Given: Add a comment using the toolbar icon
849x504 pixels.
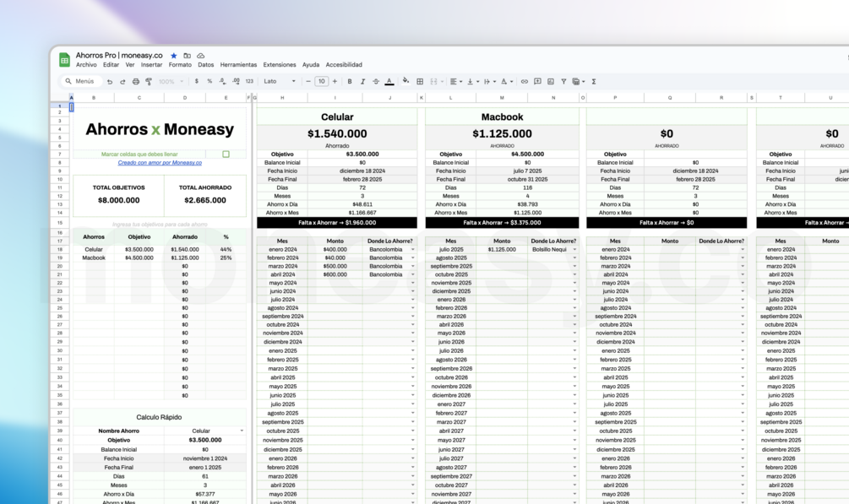Looking at the screenshot, I should (537, 82).
